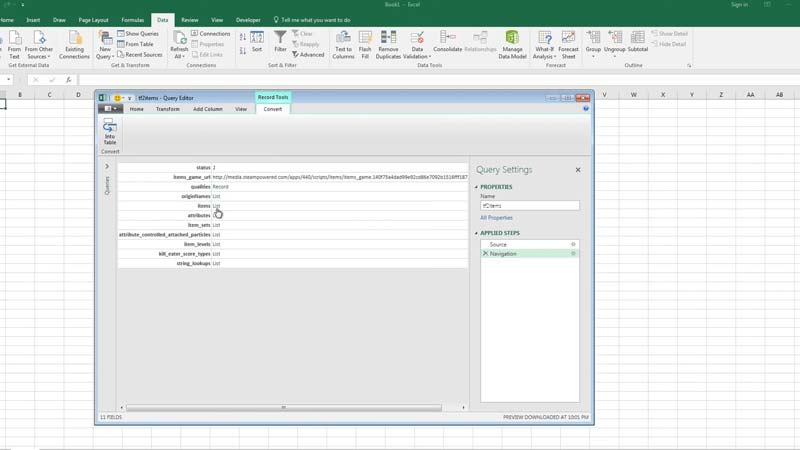
Task: Switch to the Page Layout ribbon tab
Action: coord(93,20)
